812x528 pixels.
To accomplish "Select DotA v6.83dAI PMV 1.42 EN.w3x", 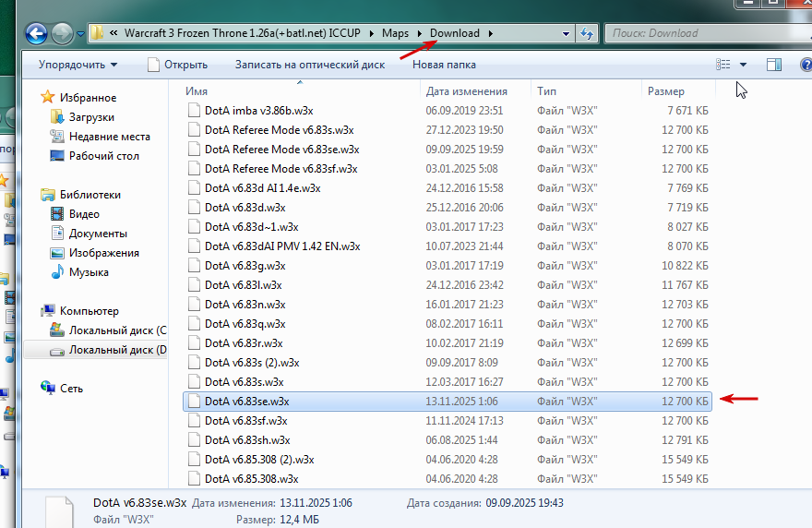I will 282,246.
